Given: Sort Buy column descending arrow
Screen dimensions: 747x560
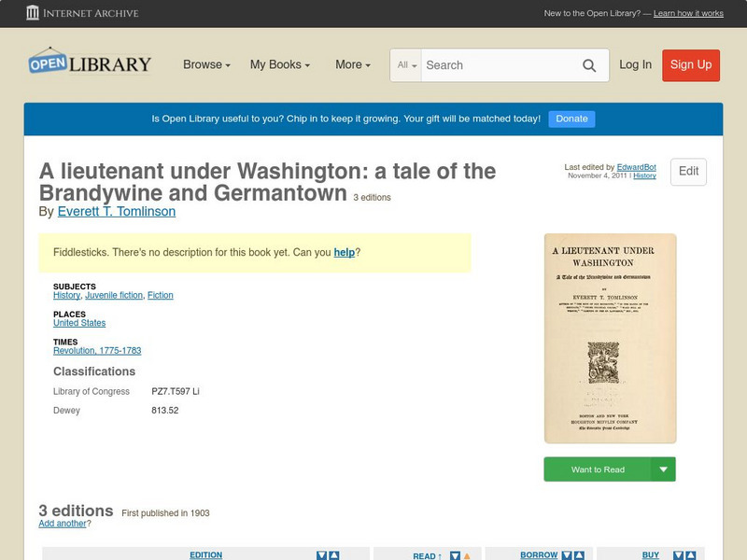Looking at the screenshot, I should [x=680, y=555].
